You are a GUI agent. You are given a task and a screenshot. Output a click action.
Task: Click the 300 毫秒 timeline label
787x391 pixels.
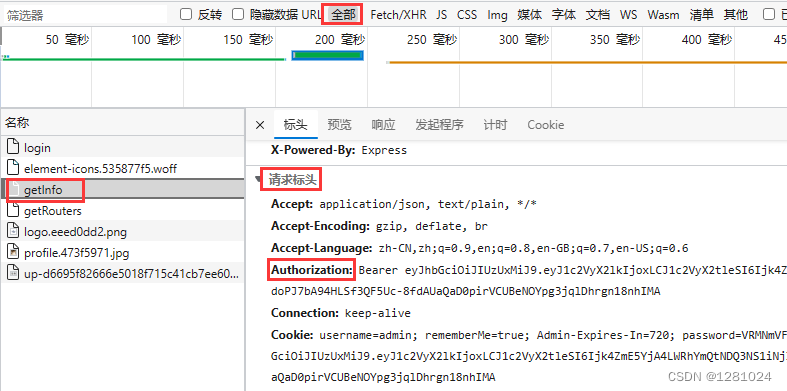pos(523,39)
